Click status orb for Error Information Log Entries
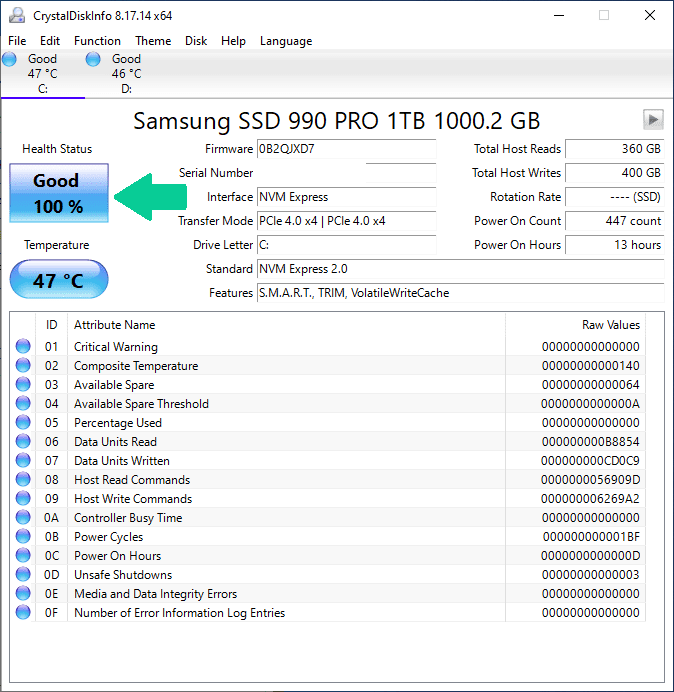This screenshot has height=692, width=674. (23, 612)
